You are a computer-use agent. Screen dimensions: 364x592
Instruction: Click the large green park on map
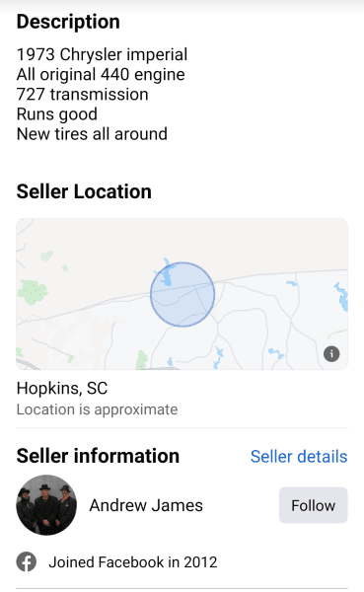pos(33,292)
